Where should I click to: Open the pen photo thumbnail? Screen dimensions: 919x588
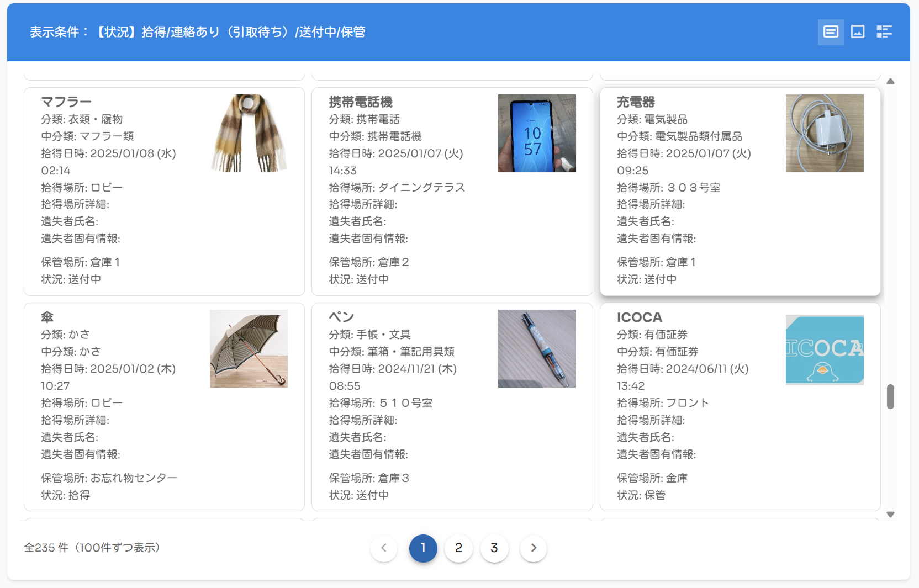click(x=537, y=348)
